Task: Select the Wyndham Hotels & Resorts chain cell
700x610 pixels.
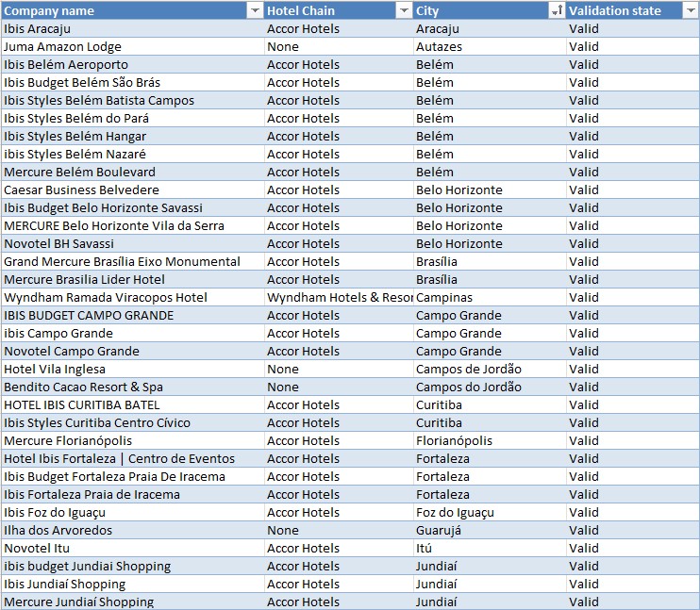Action: pos(338,297)
